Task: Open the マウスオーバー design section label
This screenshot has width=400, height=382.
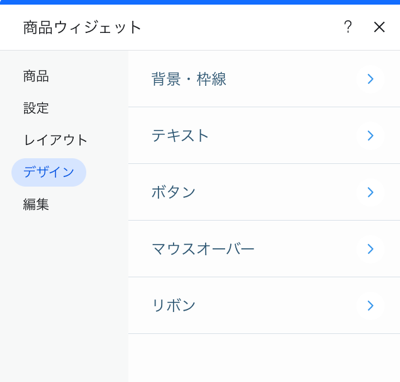Action: (203, 249)
